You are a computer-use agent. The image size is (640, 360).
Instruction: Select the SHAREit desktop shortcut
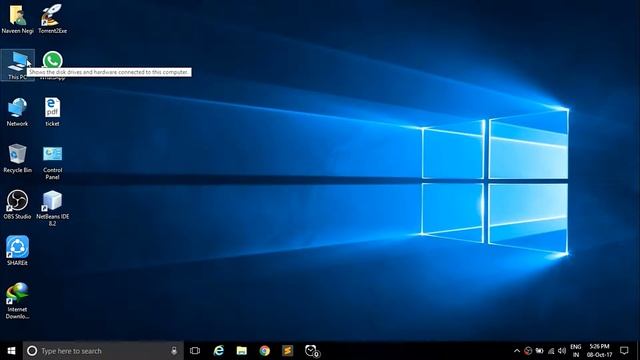17,251
